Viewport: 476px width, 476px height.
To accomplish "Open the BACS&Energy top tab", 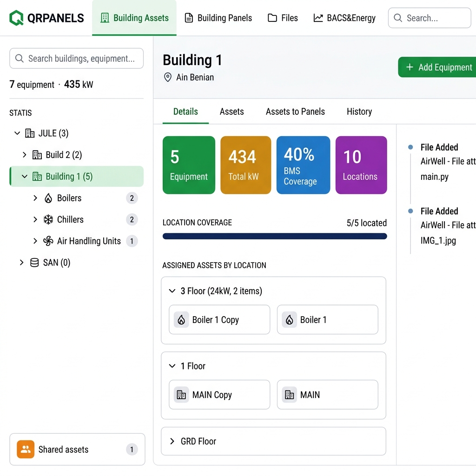I will pos(344,18).
